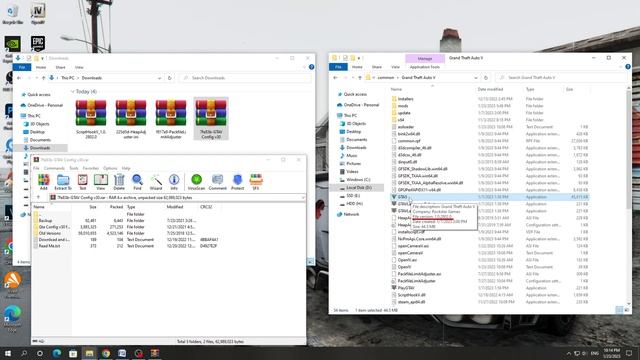
Task: Open the WinRAR archive path dropdown
Action: [x=303, y=198]
